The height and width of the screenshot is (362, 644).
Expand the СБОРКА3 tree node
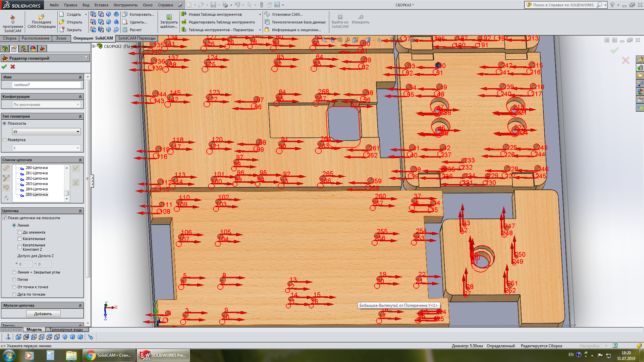(x=94, y=46)
